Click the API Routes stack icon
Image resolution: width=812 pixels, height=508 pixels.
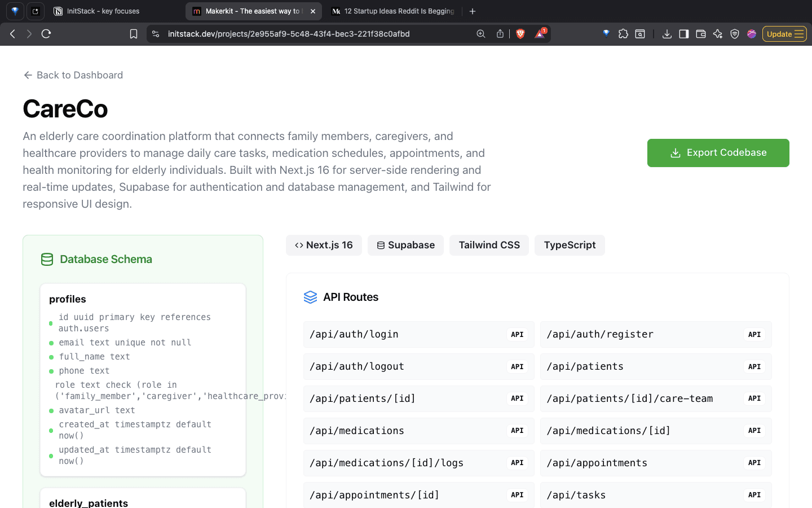click(x=310, y=297)
